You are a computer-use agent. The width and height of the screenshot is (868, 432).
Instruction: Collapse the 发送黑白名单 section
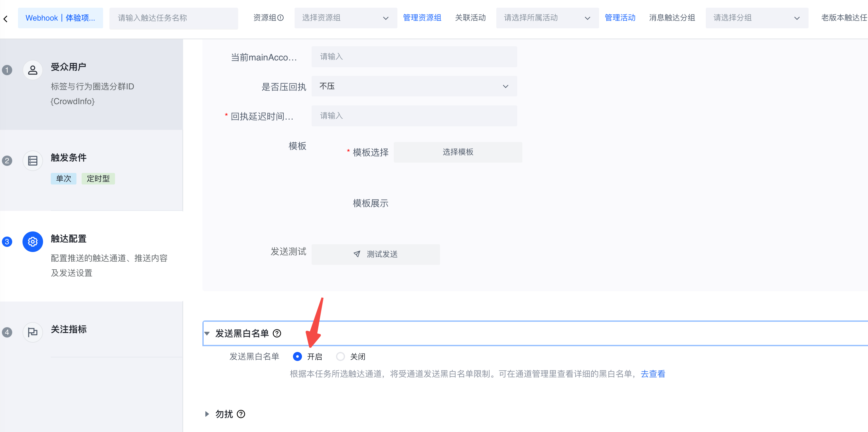[x=207, y=334]
